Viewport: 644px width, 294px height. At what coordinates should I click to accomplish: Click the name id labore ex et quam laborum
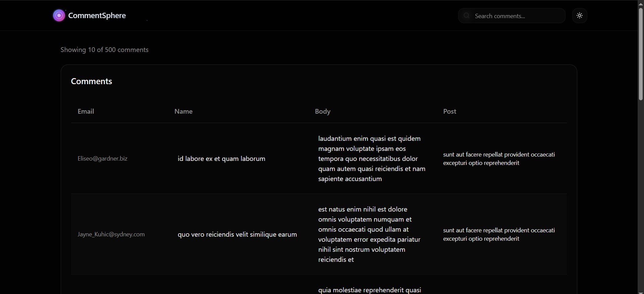click(221, 159)
